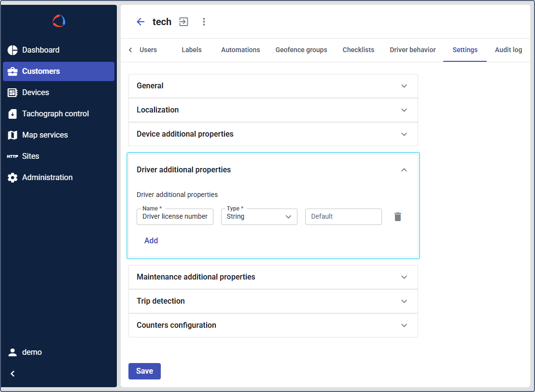This screenshot has width=535, height=392.
Task: Open the Type dropdown set to String
Action: point(259,217)
